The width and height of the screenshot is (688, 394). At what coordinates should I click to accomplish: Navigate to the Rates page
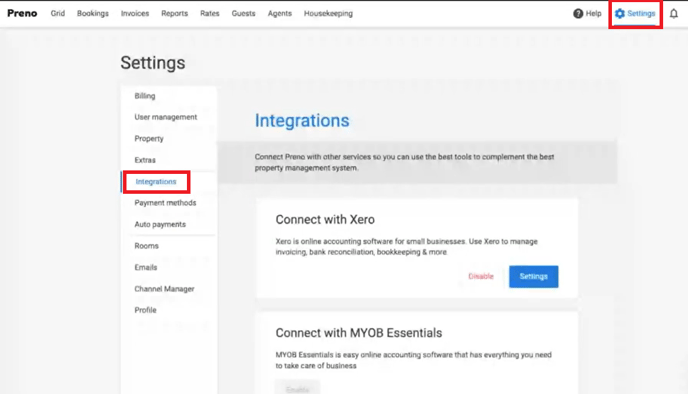point(210,14)
